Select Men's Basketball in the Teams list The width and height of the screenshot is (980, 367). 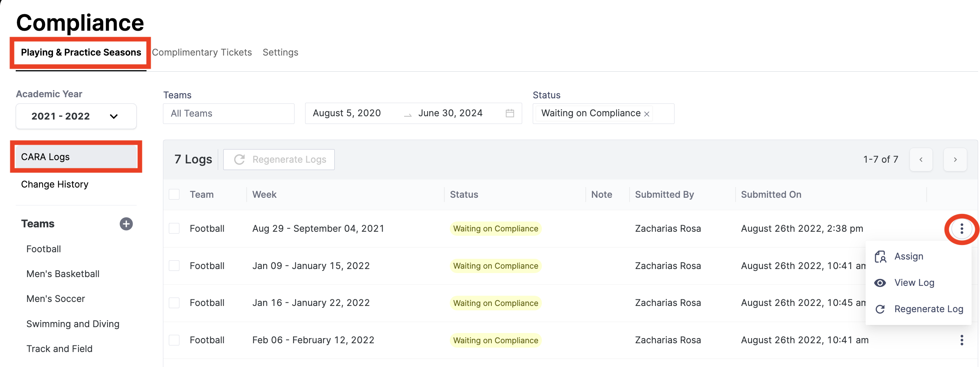(63, 274)
